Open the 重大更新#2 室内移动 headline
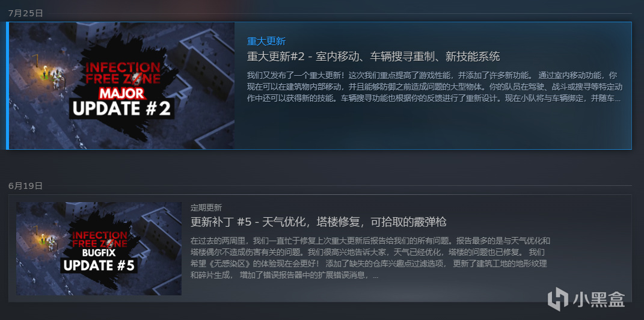 pyautogui.click(x=373, y=57)
